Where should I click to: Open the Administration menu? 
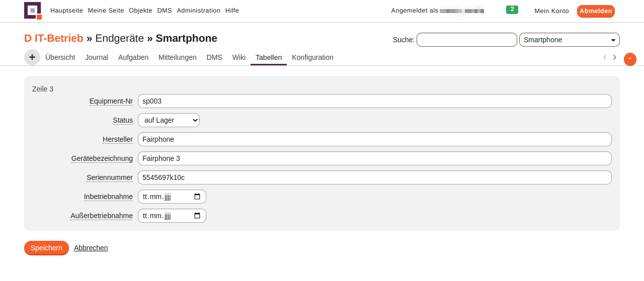coord(198,11)
